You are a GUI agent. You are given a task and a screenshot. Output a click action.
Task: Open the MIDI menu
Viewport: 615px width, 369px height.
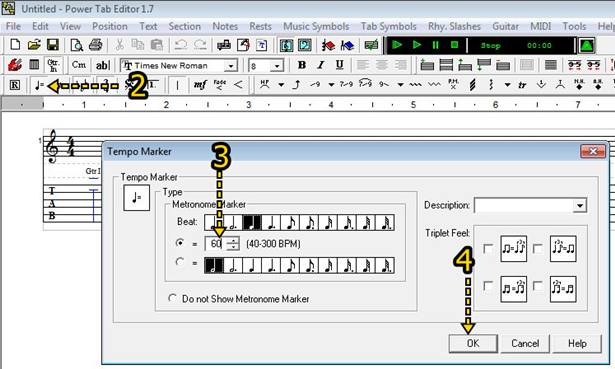click(x=540, y=26)
